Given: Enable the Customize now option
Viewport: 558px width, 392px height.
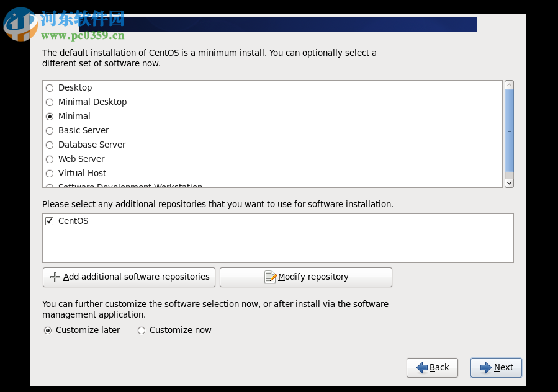Looking at the screenshot, I should click(141, 330).
